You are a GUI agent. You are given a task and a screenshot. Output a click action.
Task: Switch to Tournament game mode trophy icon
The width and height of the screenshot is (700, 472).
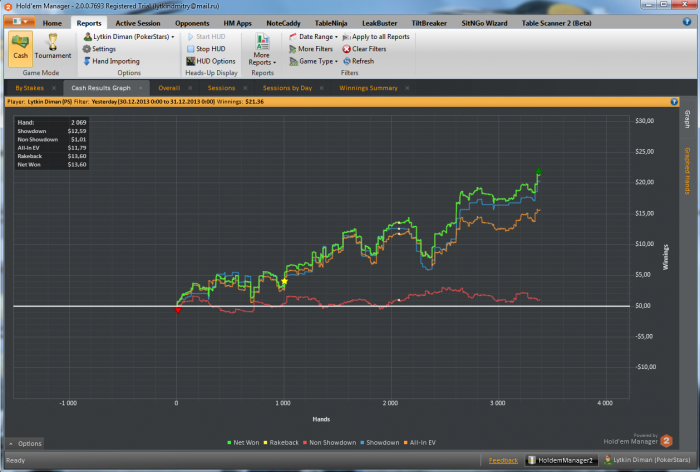(53, 43)
